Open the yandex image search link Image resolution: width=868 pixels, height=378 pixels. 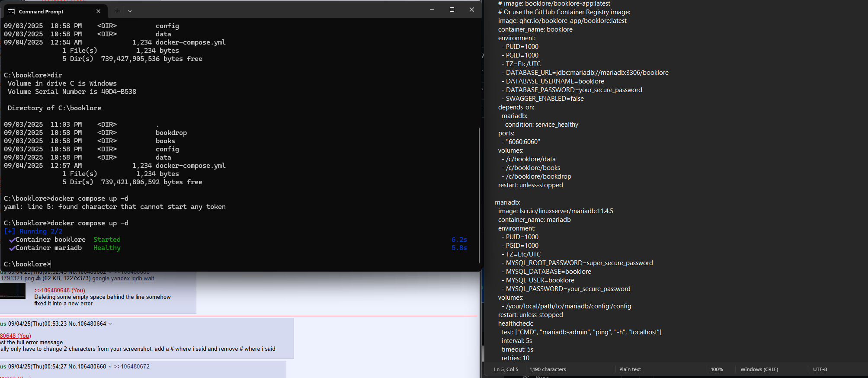point(120,279)
